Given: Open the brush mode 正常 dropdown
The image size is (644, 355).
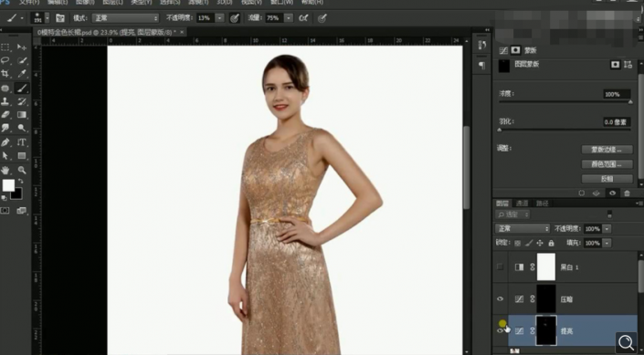Looking at the screenshot, I should (125, 18).
